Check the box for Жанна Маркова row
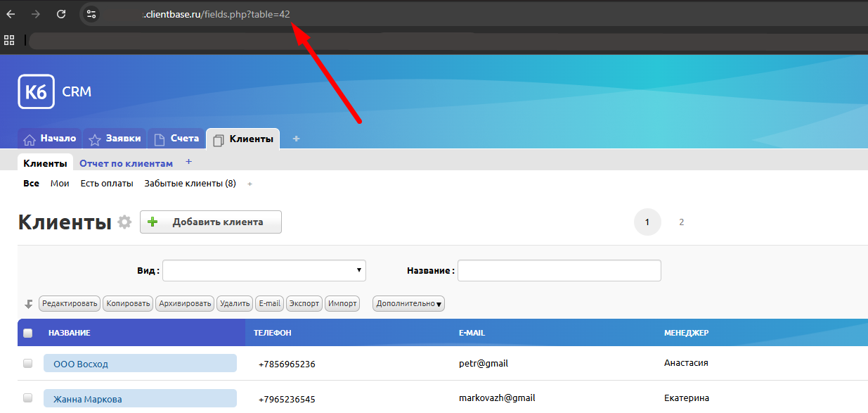This screenshot has height=413, width=868. pos(28,398)
